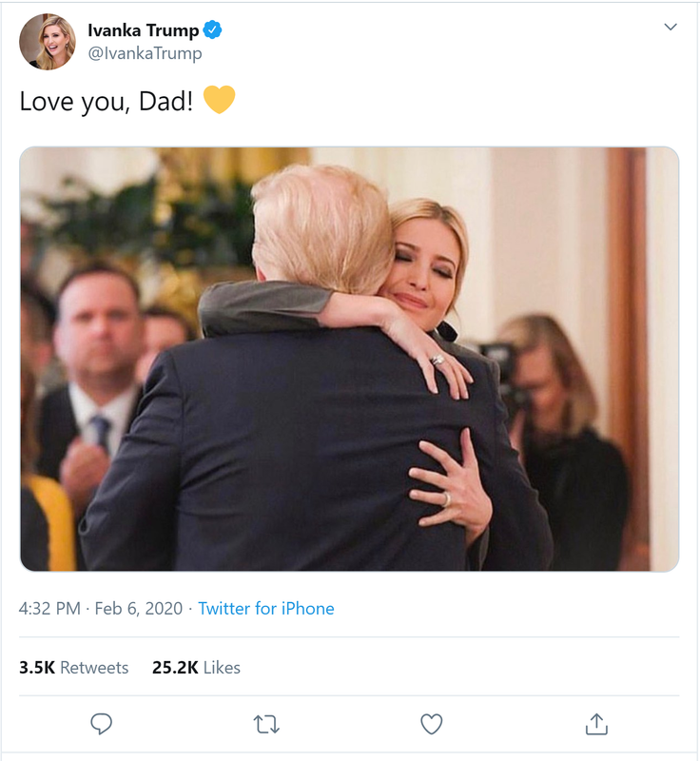Viewport: 700px width, 761px height.
Task: Click the blue verified badge
Action: [x=213, y=31]
